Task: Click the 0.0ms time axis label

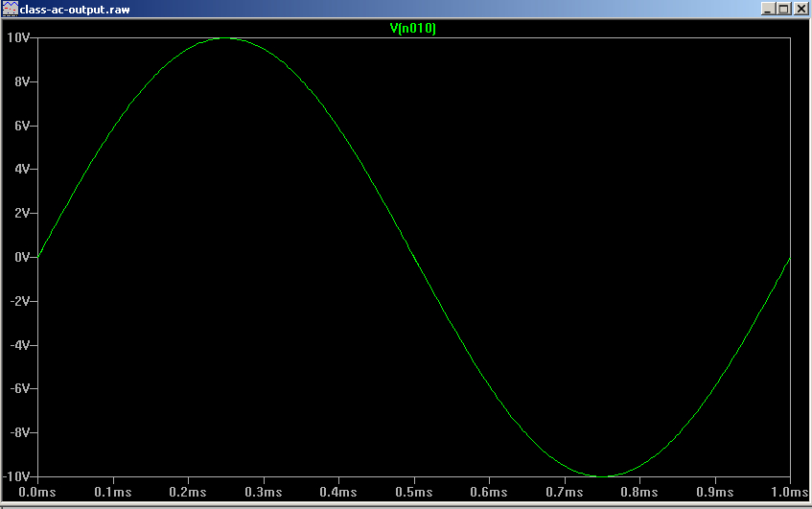Action: pos(37,492)
